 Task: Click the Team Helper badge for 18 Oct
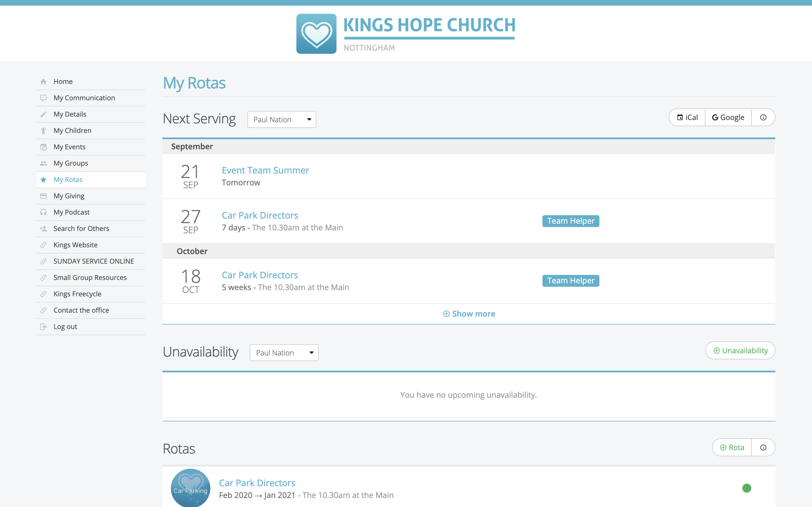(570, 280)
